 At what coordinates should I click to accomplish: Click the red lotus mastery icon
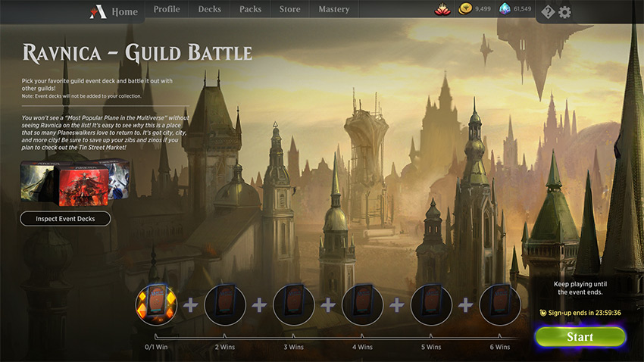click(x=442, y=9)
